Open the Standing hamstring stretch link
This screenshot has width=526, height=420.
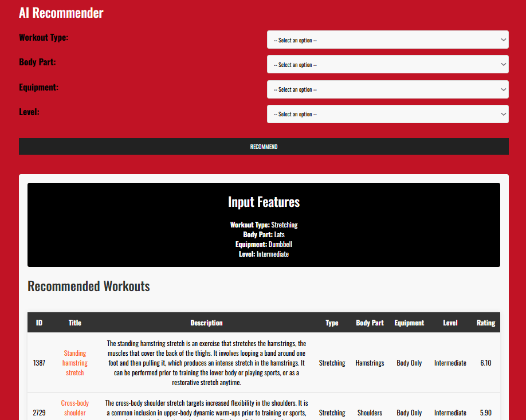[x=75, y=363]
